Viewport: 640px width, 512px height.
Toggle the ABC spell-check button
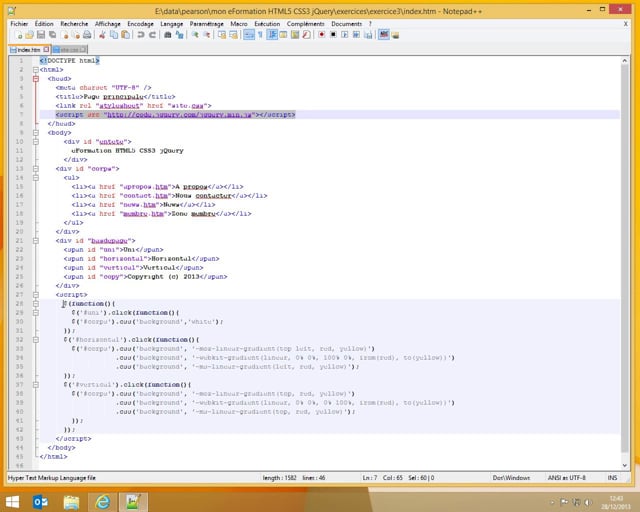click(384, 35)
